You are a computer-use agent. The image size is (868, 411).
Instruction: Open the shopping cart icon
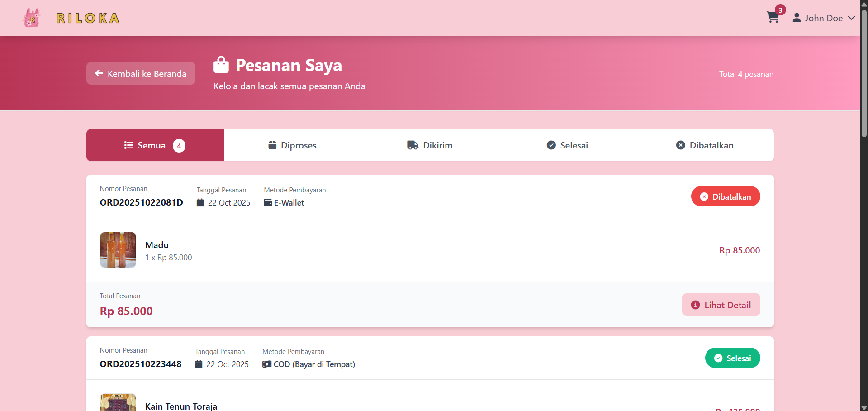(x=773, y=18)
